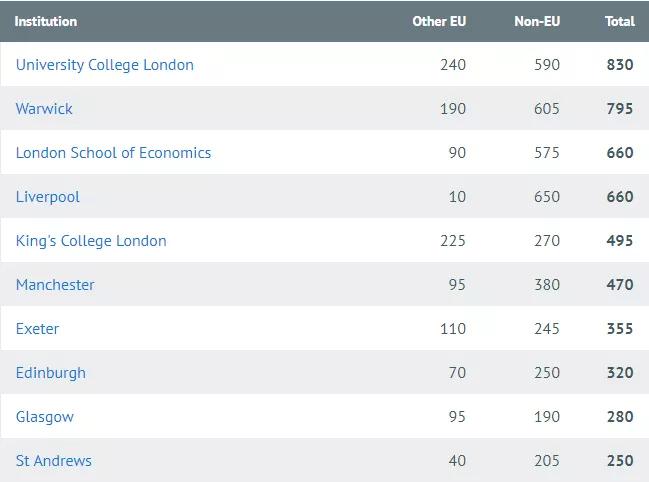This screenshot has width=649, height=482.
Task: Click St Andrews total value 250
Action: (619, 461)
